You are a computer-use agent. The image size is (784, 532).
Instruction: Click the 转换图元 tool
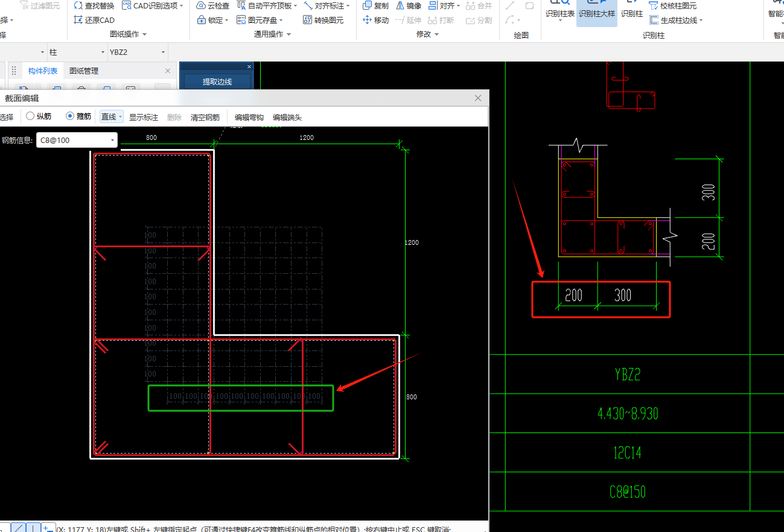[323, 20]
